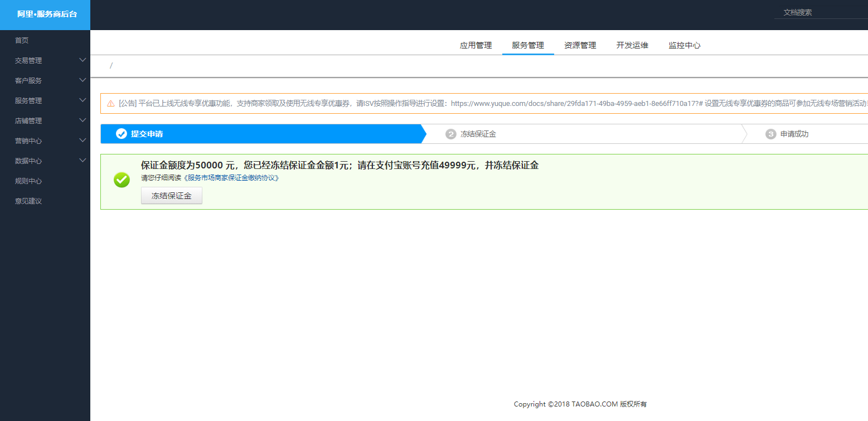Expand the 店铺管理 sidebar menu

pos(83,120)
